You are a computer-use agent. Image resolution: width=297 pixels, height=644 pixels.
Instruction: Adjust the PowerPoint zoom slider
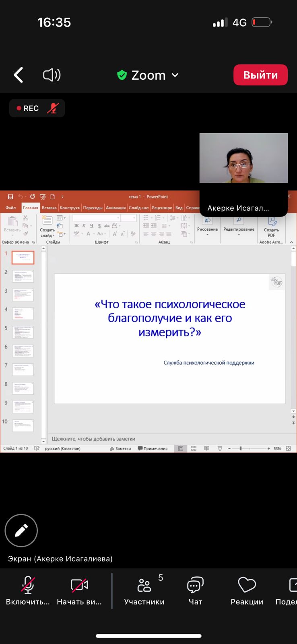241,448
